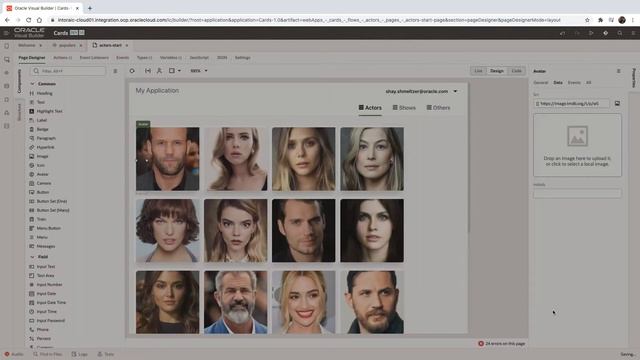Select the Actors tab in the app canvas
The height and width of the screenshot is (360, 640).
(x=370, y=108)
